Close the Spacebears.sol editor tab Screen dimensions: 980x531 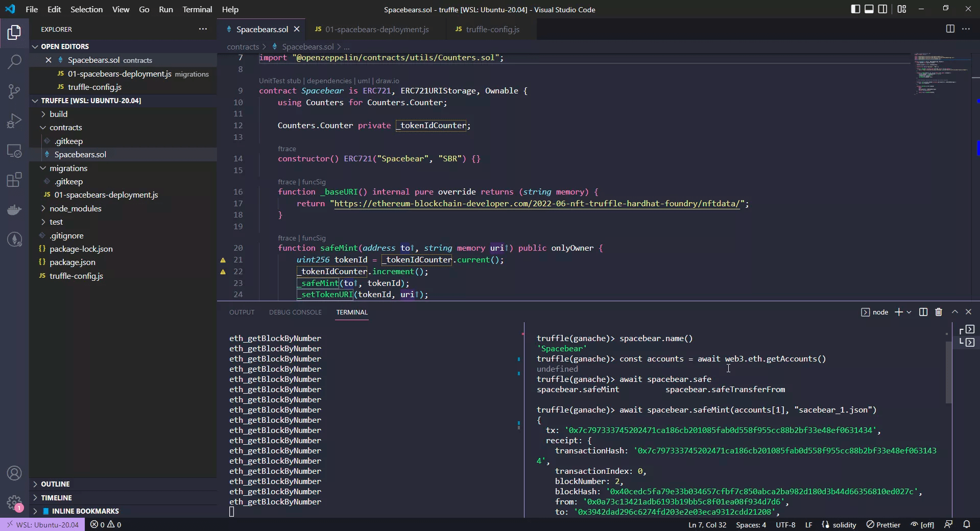(297, 29)
